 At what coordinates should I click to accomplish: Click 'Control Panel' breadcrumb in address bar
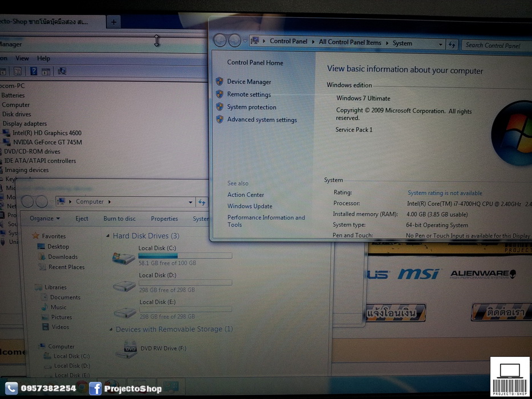click(289, 41)
